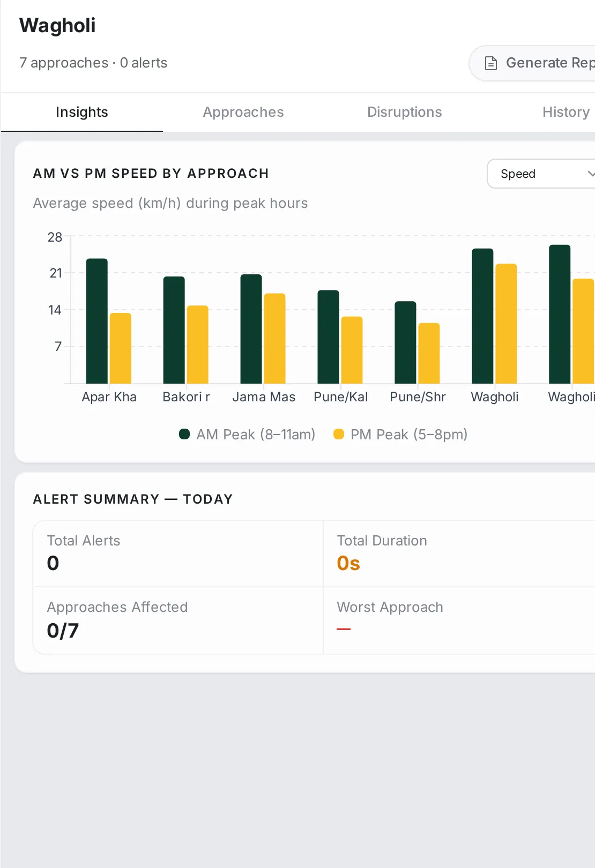Select the Jama Mas AM peak bar
Viewport: 595px width, 868px height.
pyautogui.click(x=251, y=329)
